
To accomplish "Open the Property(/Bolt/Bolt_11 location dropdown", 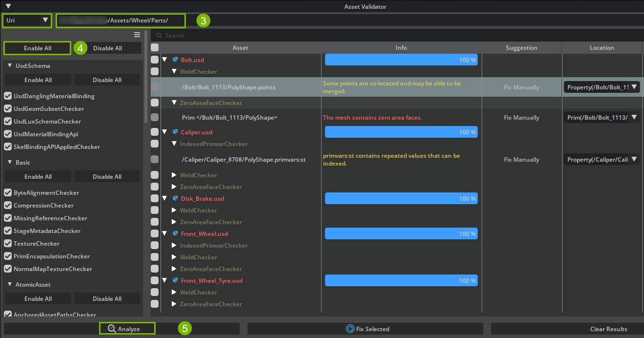I will [x=602, y=87].
